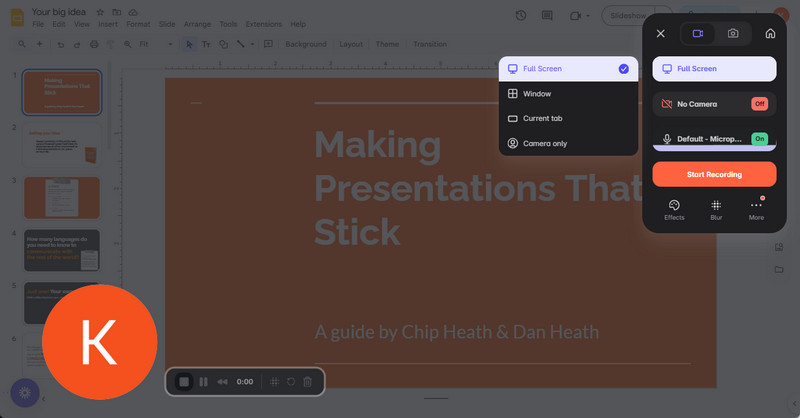The height and width of the screenshot is (418, 800).
Task: Open line tool dropdown arrow
Action: 252,44
